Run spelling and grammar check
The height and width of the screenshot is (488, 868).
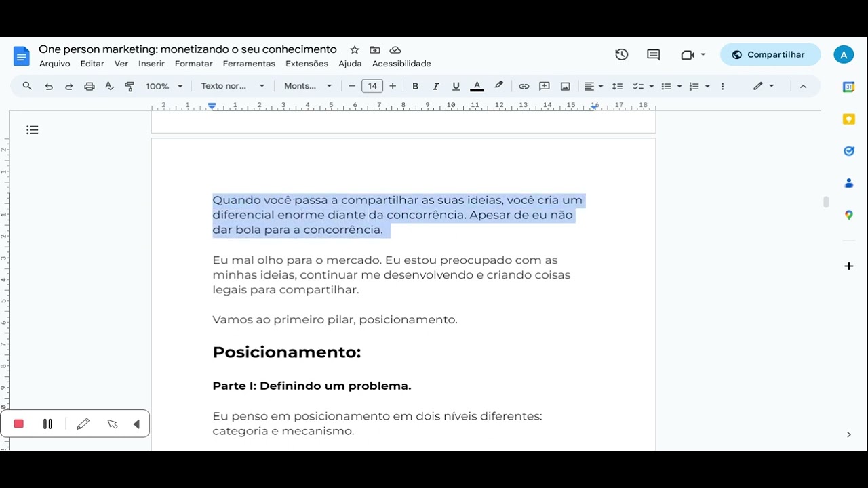pyautogui.click(x=109, y=86)
